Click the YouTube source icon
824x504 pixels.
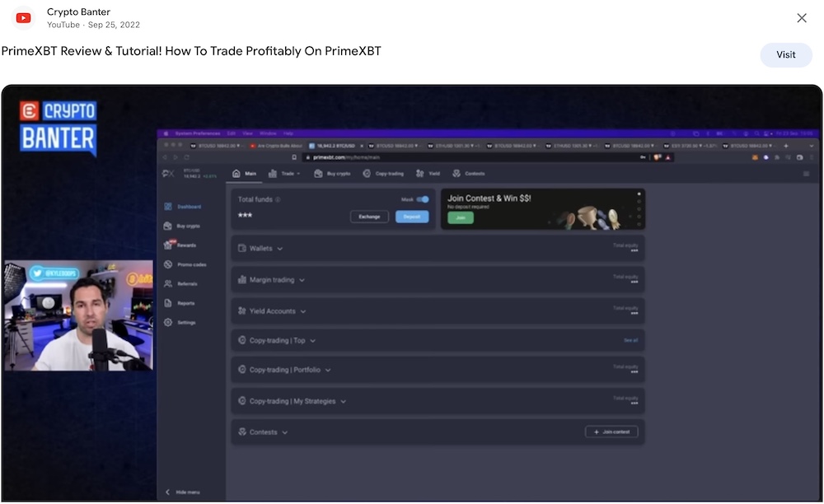click(23, 18)
